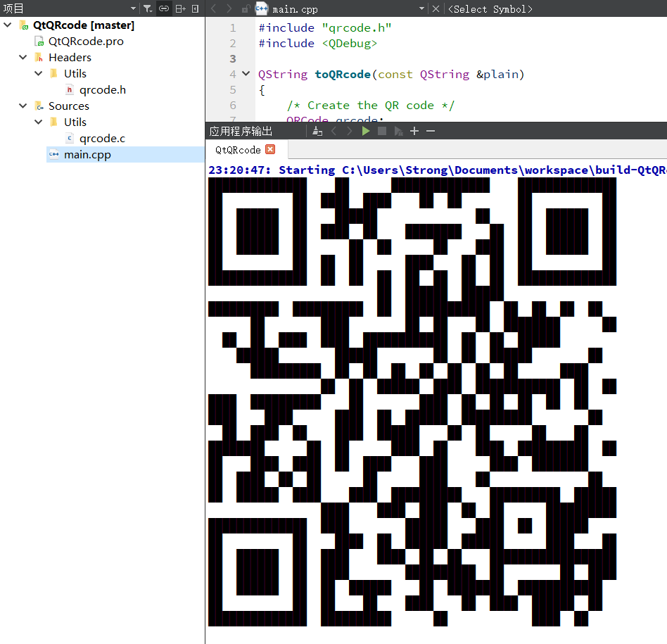667x644 pixels.
Task: Toggle synchronize with editor link icon
Action: 164,8
